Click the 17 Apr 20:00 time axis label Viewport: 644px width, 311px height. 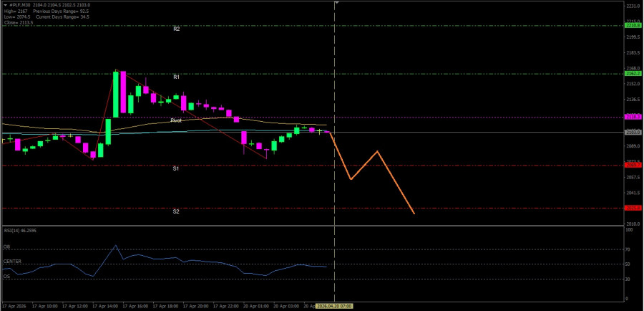196,307
